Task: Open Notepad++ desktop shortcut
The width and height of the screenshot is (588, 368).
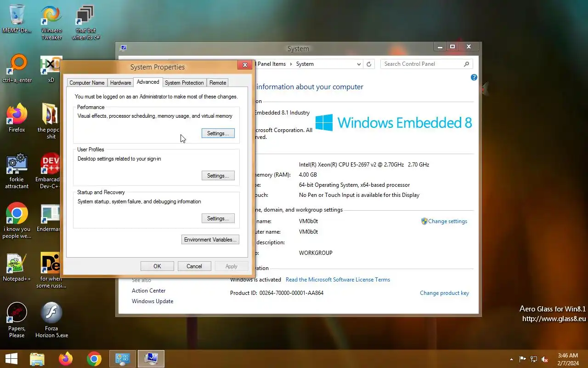Action: (x=17, y=267)
